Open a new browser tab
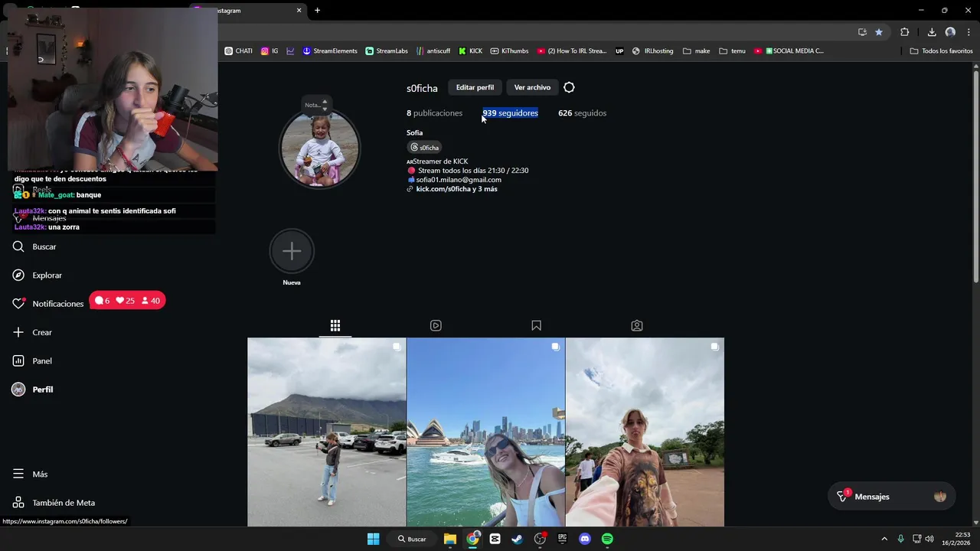 pyautogui.click(x=317, y=11)
